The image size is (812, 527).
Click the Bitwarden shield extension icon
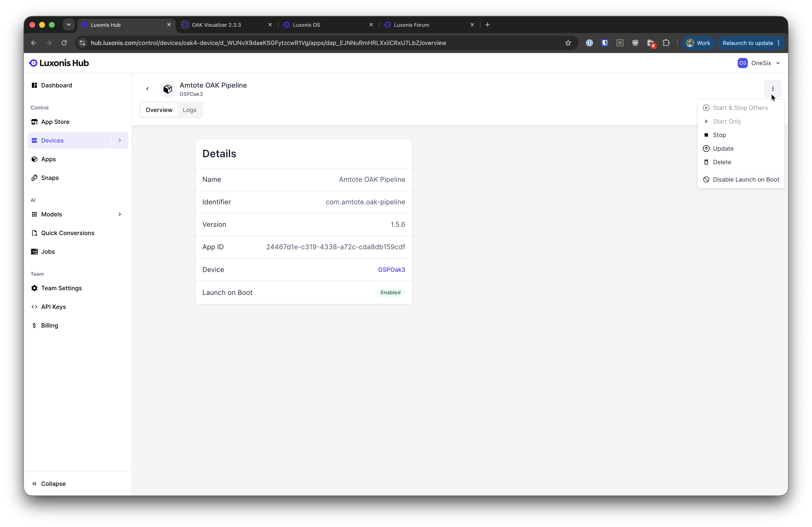coord(605,43)
